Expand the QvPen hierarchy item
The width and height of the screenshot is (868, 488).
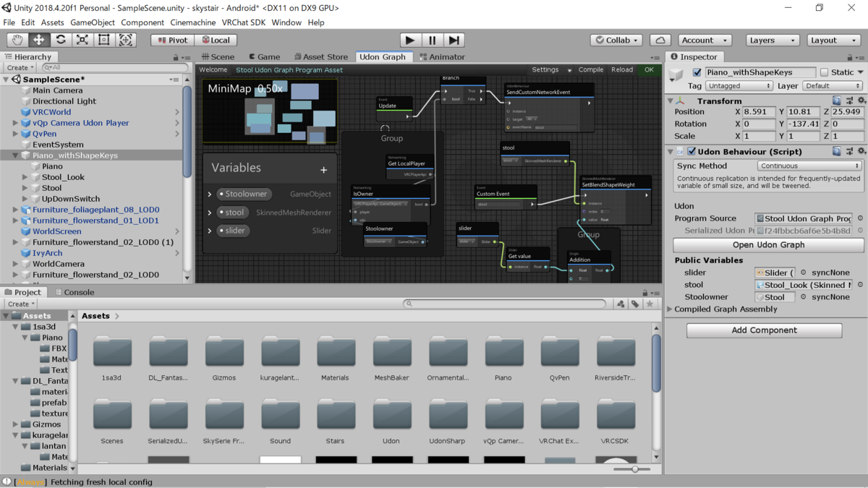[16, 134]
